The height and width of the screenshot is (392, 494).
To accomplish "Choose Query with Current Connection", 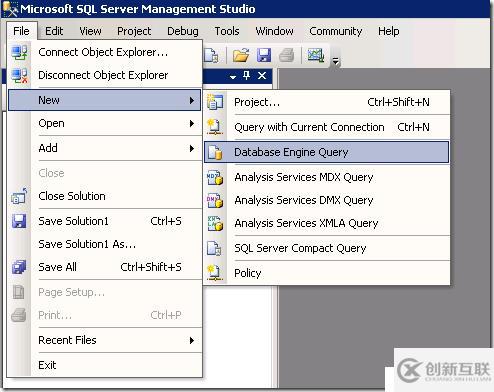I will point(327,127).
